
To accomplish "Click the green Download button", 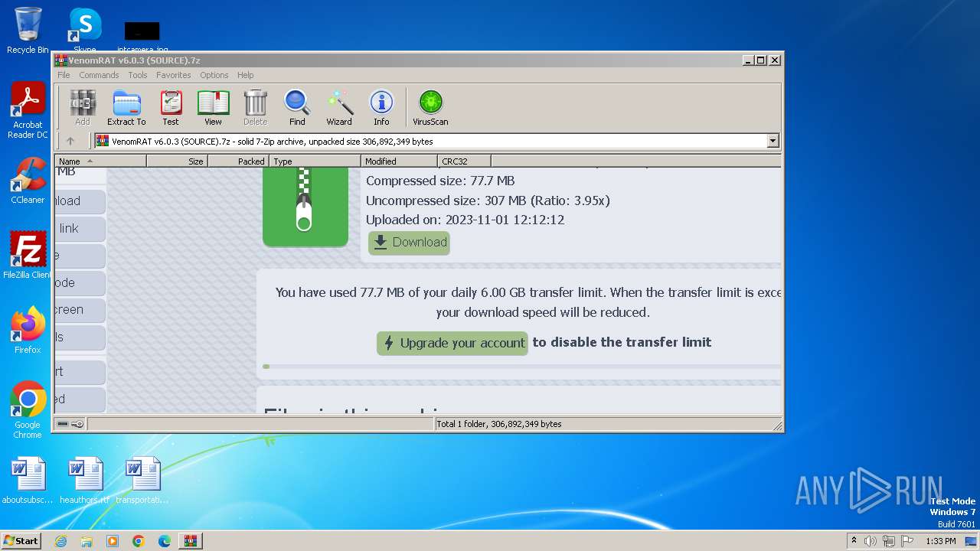I will click(x=409, y=243).
